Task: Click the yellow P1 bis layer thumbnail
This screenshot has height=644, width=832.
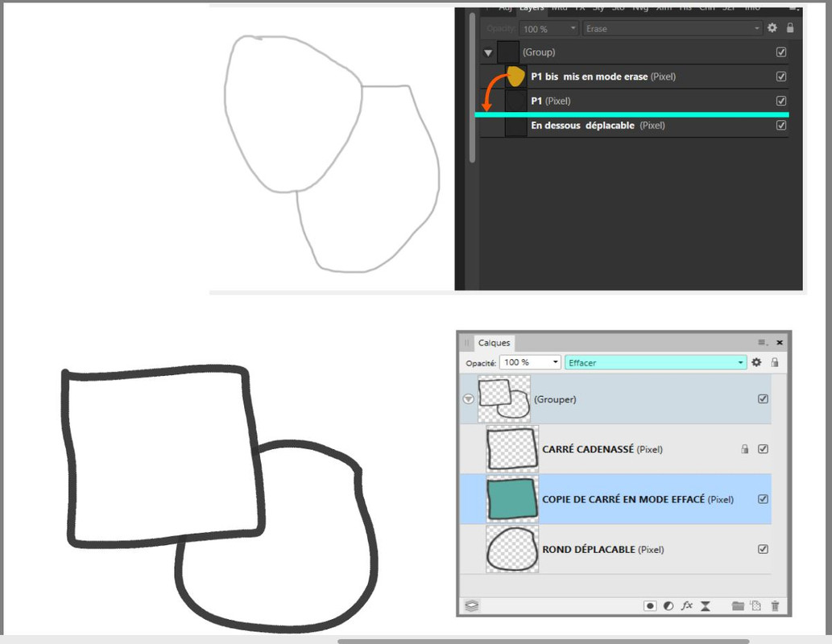Action: [x=515, y=76]
